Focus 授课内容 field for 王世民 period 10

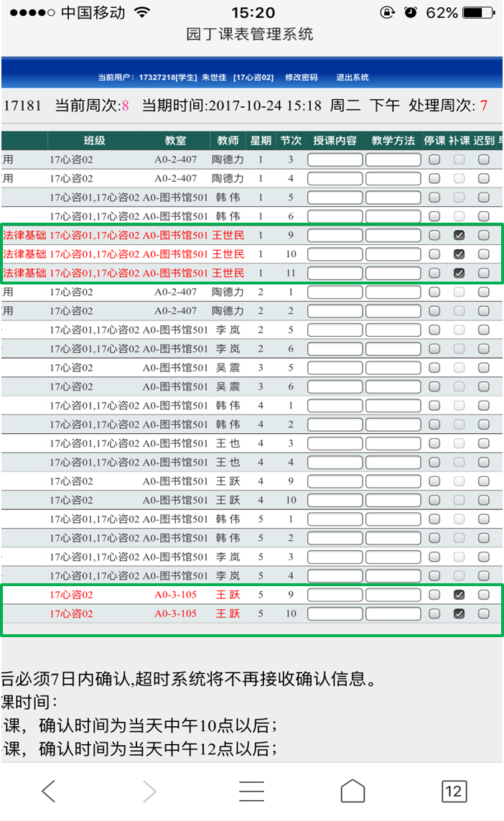click(x=335, y=254)
